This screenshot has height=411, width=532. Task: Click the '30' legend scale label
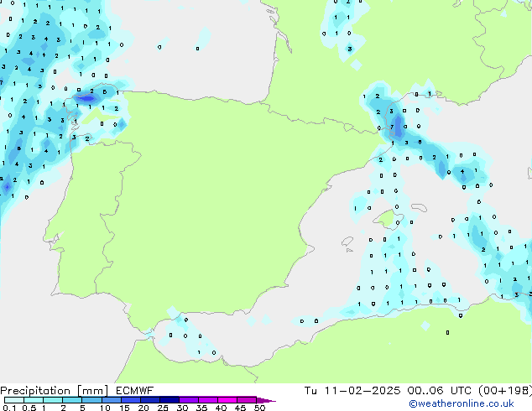click(x=182, y=408)
